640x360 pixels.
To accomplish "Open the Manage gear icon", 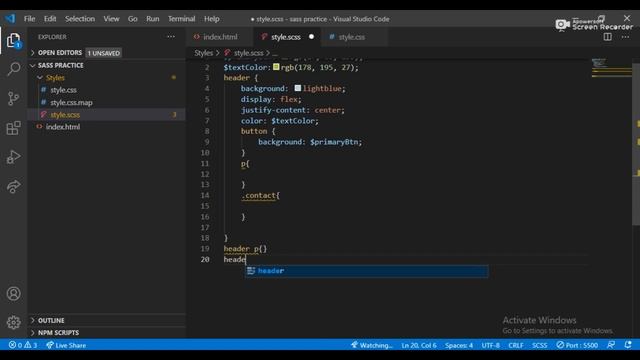I will (13, 322).
